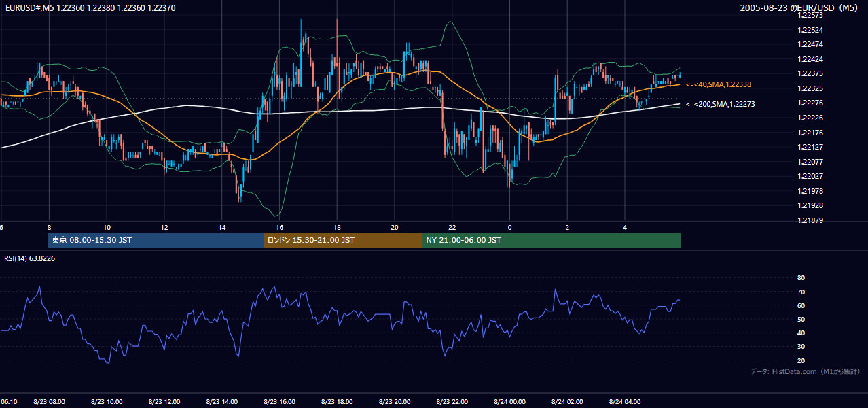This screenshot has height=408, width=868.
Task: Click the 8/23 20:00 date label
Action: (395, 402)
